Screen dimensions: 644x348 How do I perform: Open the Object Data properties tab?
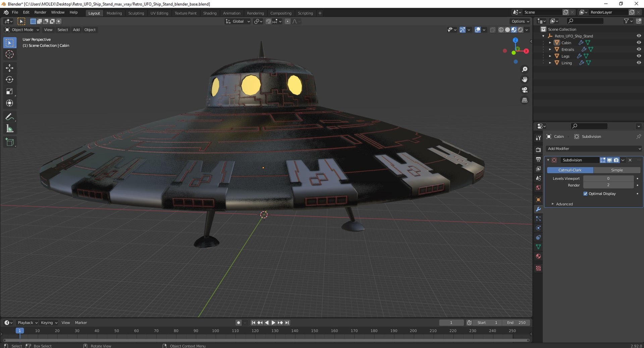[538, 247]
